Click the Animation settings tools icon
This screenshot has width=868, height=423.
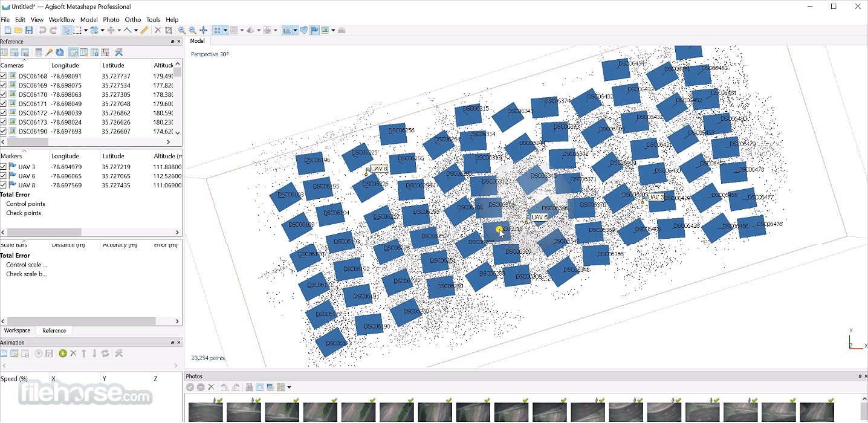click(119, 354)
